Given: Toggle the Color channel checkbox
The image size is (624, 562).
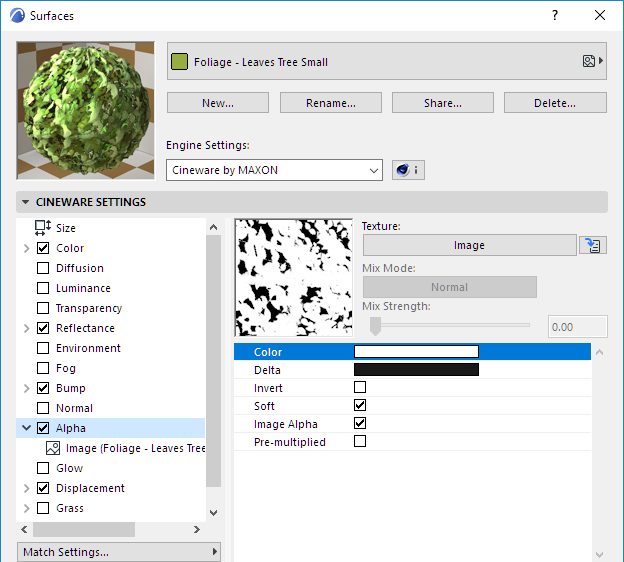Looking at the screenshot, I should pos(43,248).
